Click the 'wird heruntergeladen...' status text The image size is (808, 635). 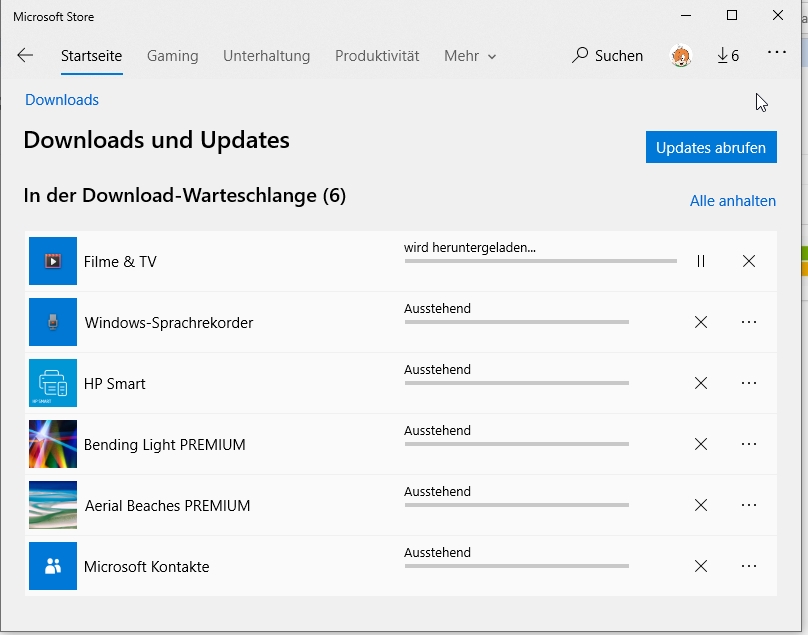[469, 247]
